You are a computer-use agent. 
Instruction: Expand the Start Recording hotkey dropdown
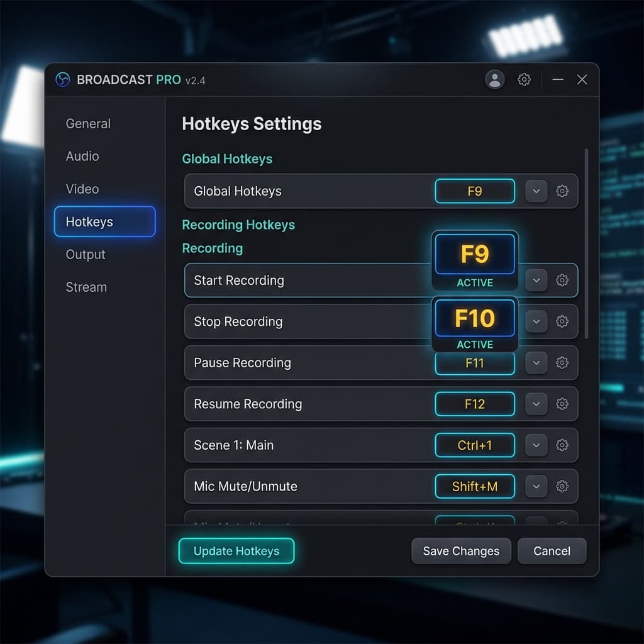pos(536,280)
